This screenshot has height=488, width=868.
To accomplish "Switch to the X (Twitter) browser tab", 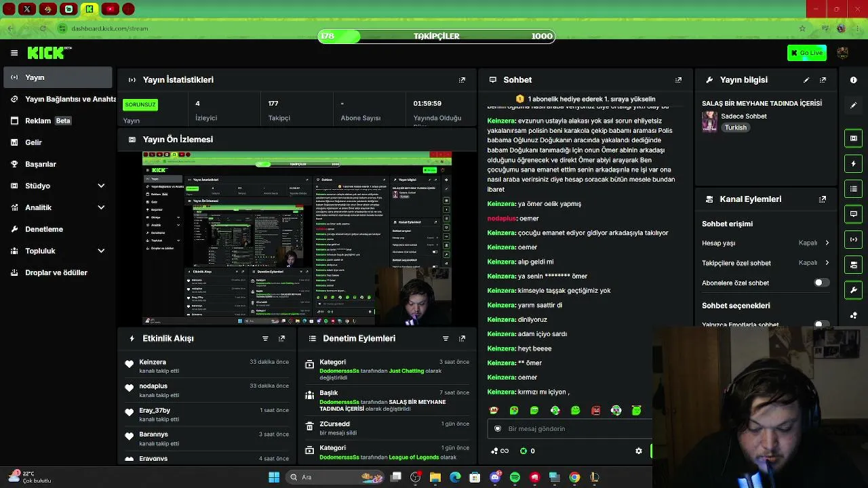I will pos(27,9).
